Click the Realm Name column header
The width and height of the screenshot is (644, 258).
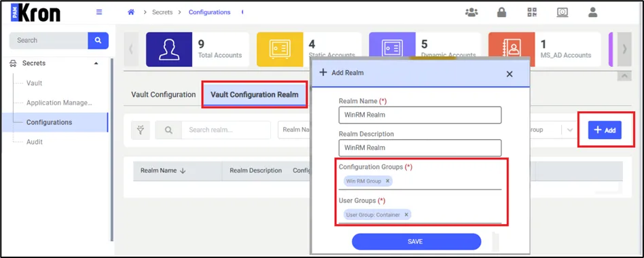[x=158, y=170]
